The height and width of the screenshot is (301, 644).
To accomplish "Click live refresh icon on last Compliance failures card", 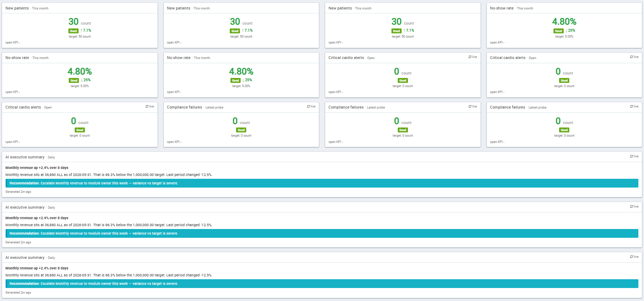I will [x=634, y=106].
